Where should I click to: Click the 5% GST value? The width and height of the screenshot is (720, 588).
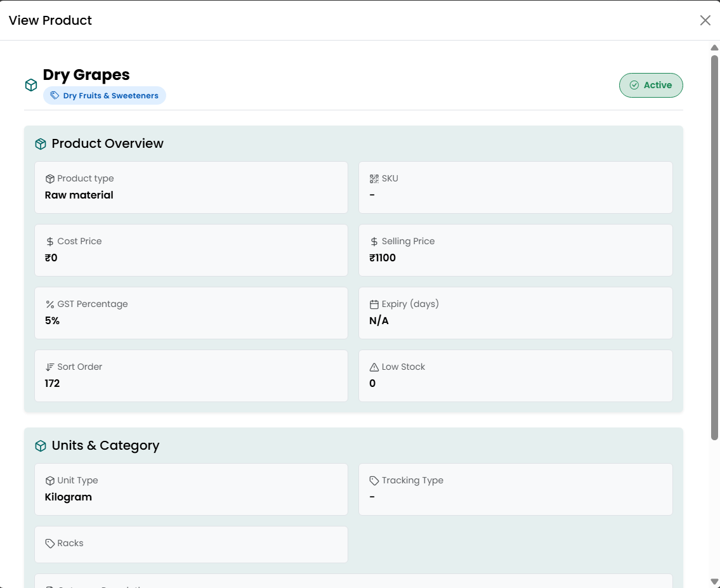click(53, 321)
